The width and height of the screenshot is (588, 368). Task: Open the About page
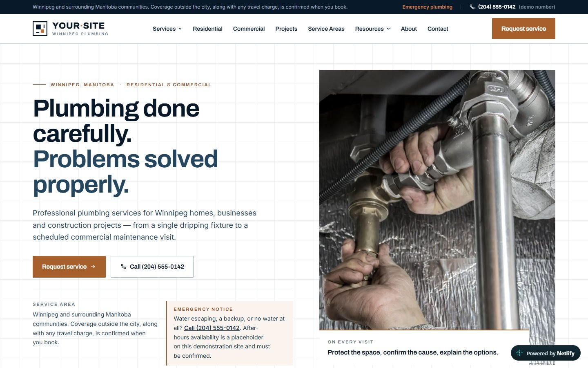[x=409, y=29]
